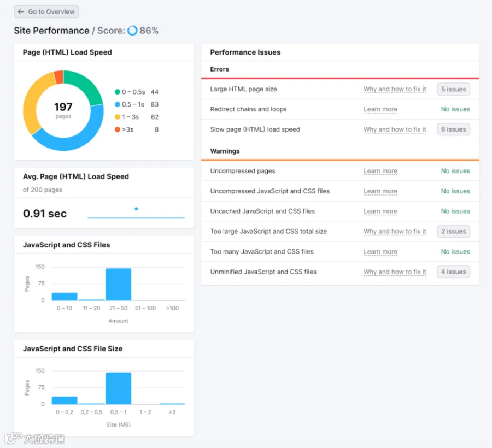Click 'No issues' for Redirect chains and loops
This screenshot has width=492, height=448.
[x=455, y=109]
